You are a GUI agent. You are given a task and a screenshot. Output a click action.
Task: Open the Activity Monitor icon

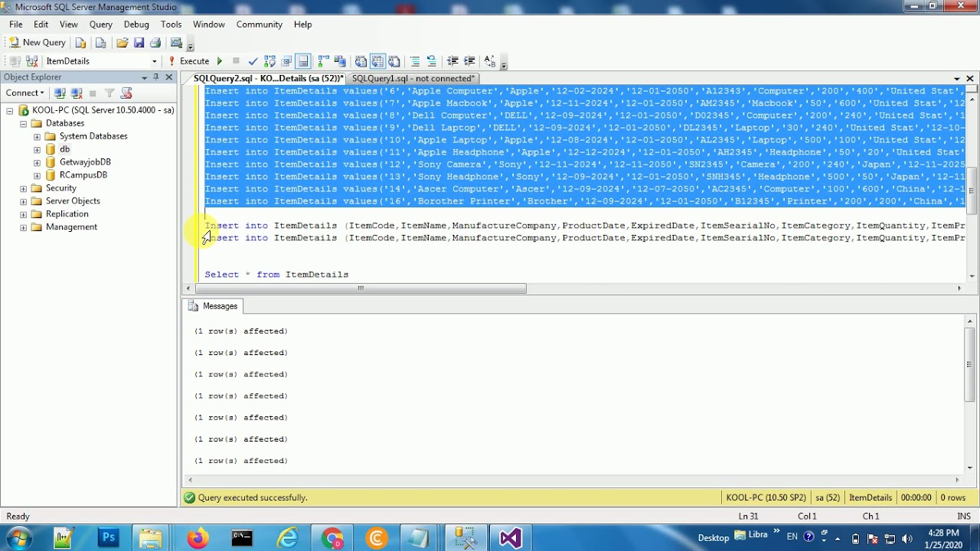pos(176,43)
